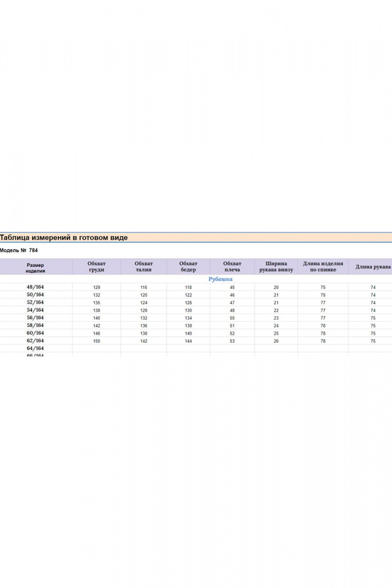
Task: Select the size row label '62/164'
Action: point(35,341)
